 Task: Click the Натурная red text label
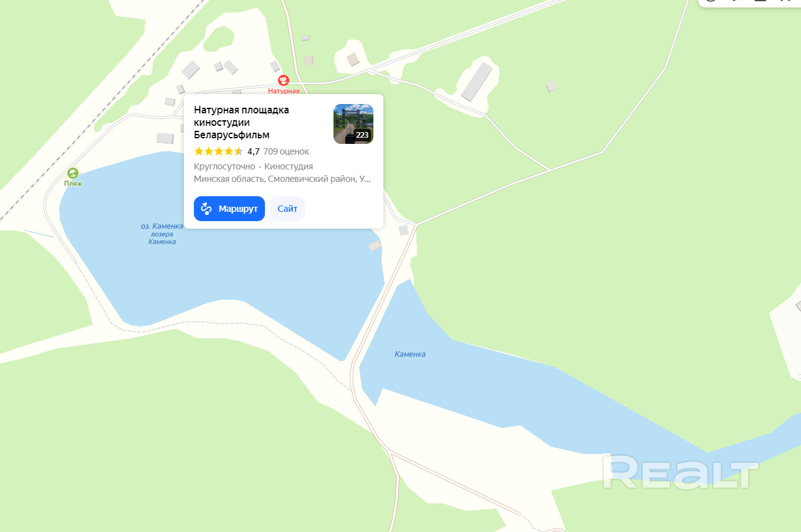click(x=284, y=91)
